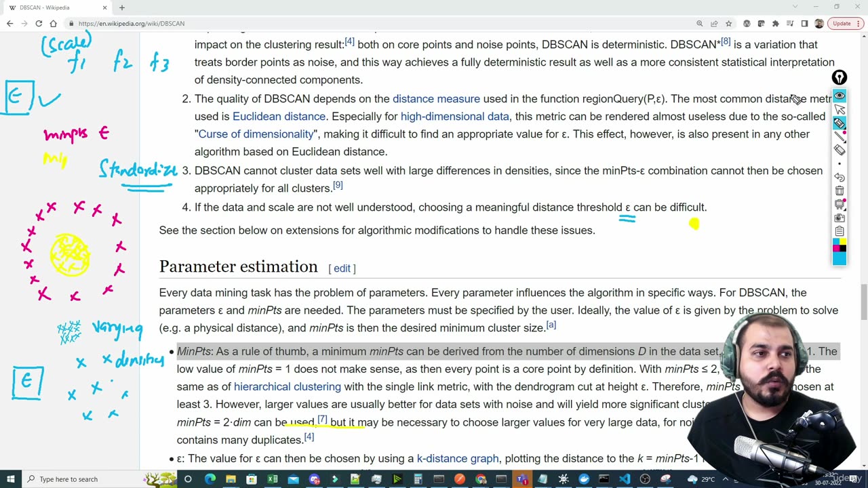Open Excel from taskbar
The height and width of the screenshot is (488, 868).
273,479
